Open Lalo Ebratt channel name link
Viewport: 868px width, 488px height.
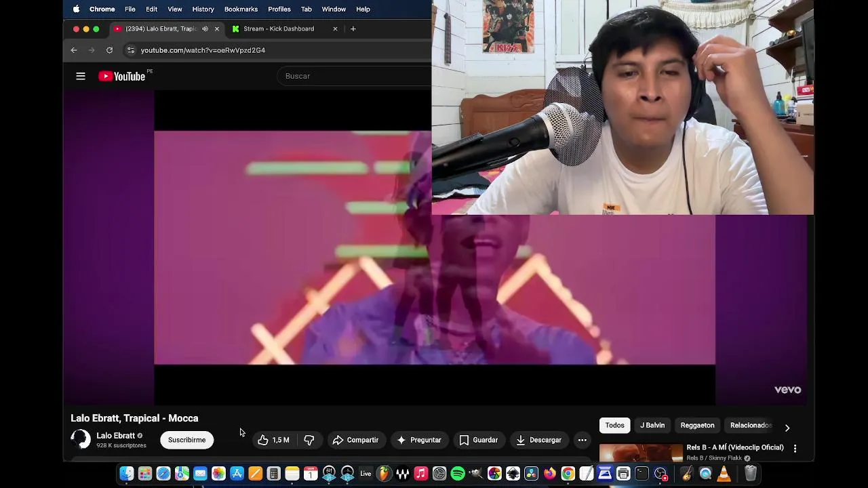[115, 436]
